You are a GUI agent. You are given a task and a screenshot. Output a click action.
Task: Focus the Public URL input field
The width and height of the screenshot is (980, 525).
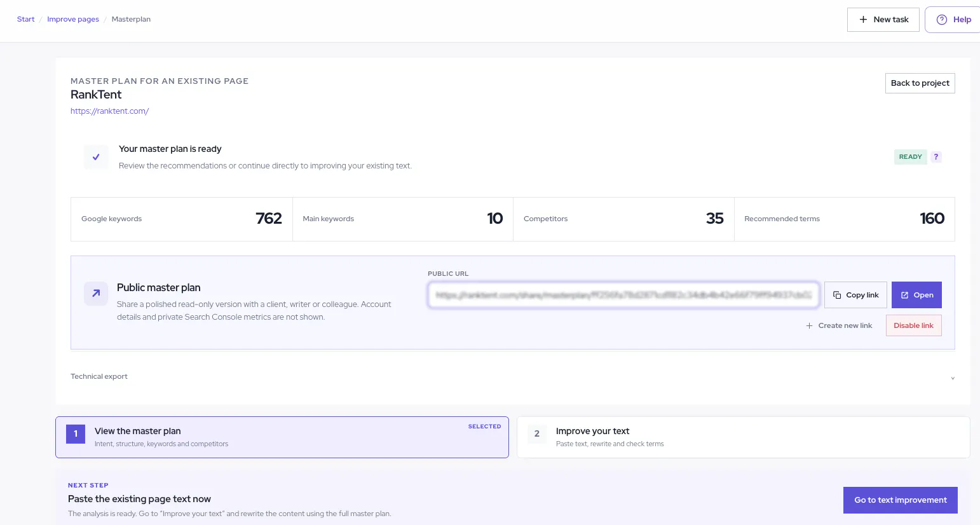pos(623,295)
